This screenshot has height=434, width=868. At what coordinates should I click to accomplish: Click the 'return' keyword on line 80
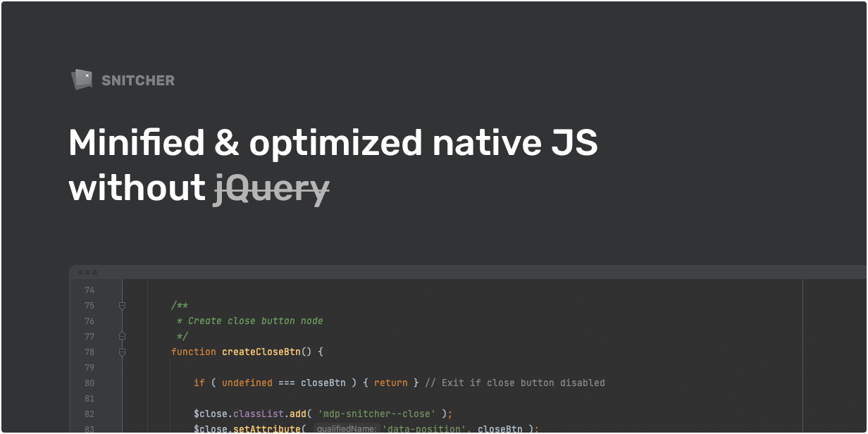point(391,383)
